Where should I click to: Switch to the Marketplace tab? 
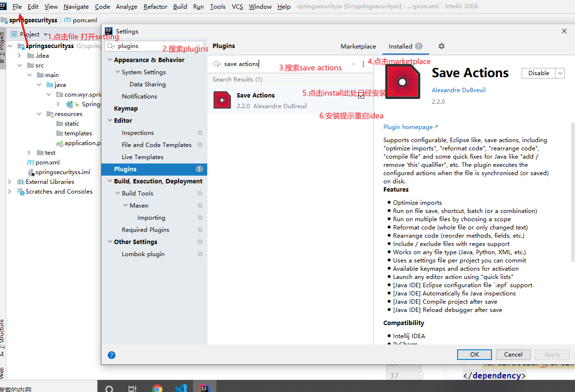click(358, 47)
